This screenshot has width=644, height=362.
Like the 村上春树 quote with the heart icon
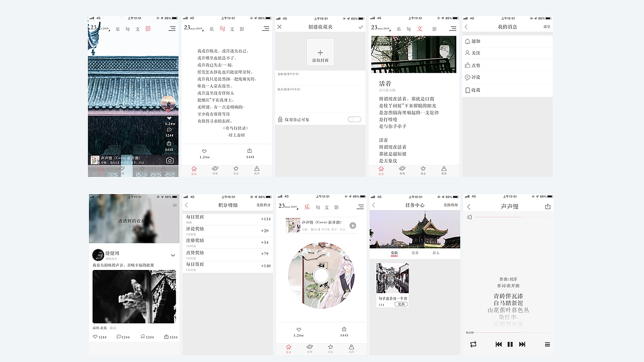[x=204, y=151]
